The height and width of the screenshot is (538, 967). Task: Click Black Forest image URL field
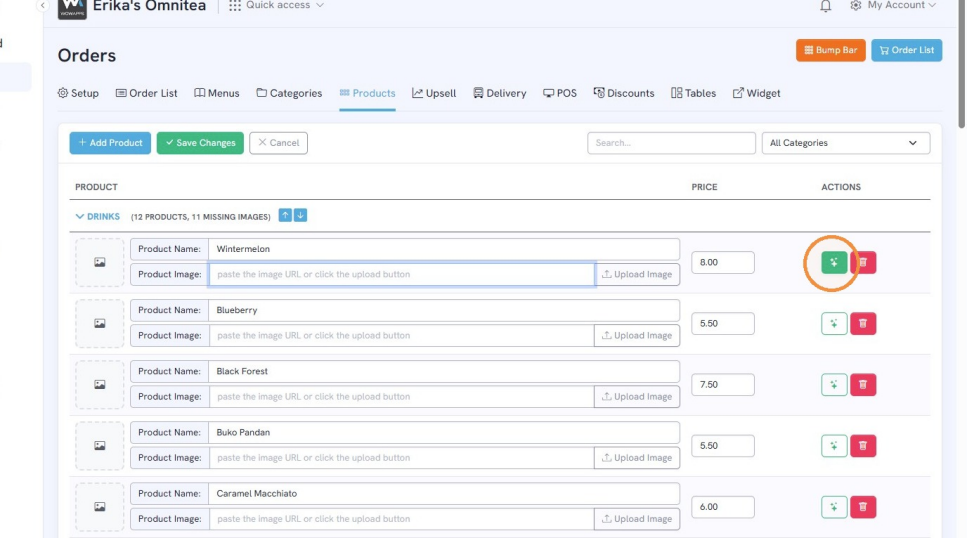pyautogui.click(x=402, y=397)
